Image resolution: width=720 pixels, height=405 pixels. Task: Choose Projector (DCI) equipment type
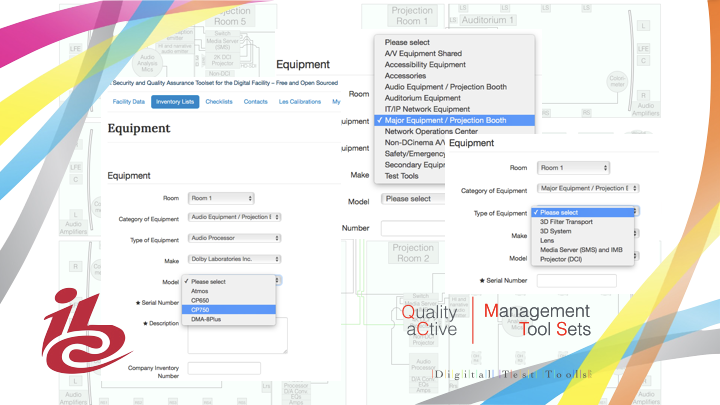(583, 259)
